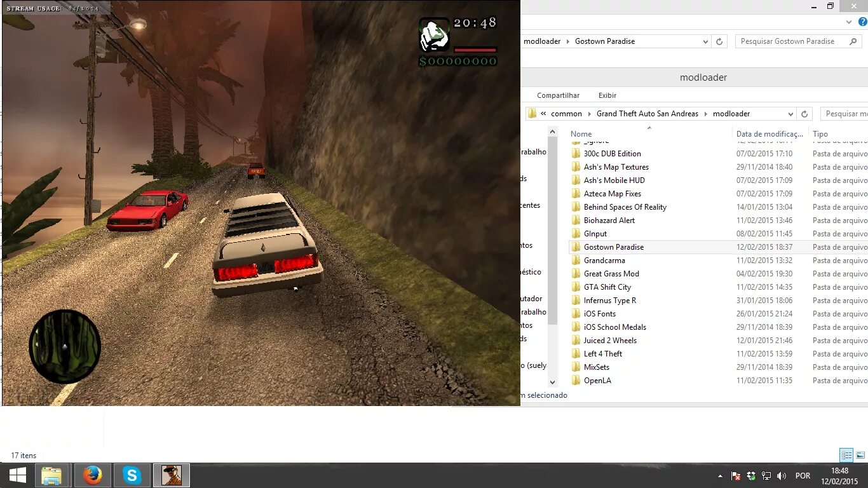Open Explorer help question mark icon
The width and height of the screenshot is (868, 488).
[x=862, y=22]
